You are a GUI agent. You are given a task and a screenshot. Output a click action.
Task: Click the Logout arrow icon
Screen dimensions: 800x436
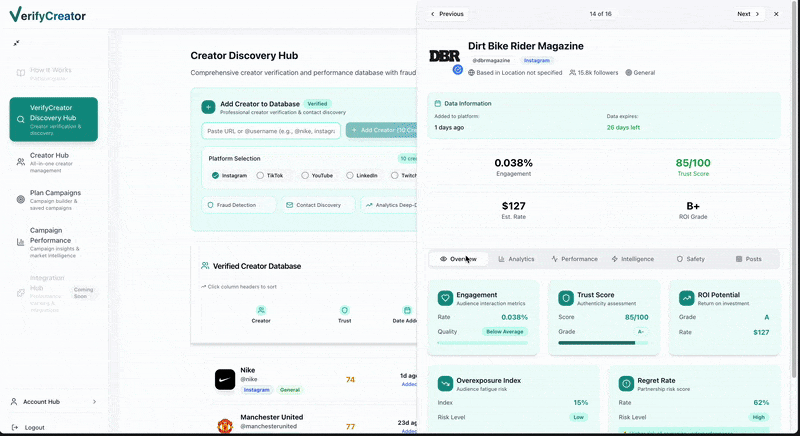point(14,427)
